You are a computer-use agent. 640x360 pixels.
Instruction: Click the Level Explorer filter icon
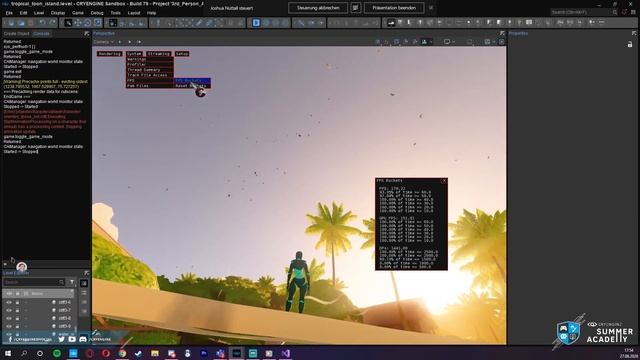pos(72,282)
